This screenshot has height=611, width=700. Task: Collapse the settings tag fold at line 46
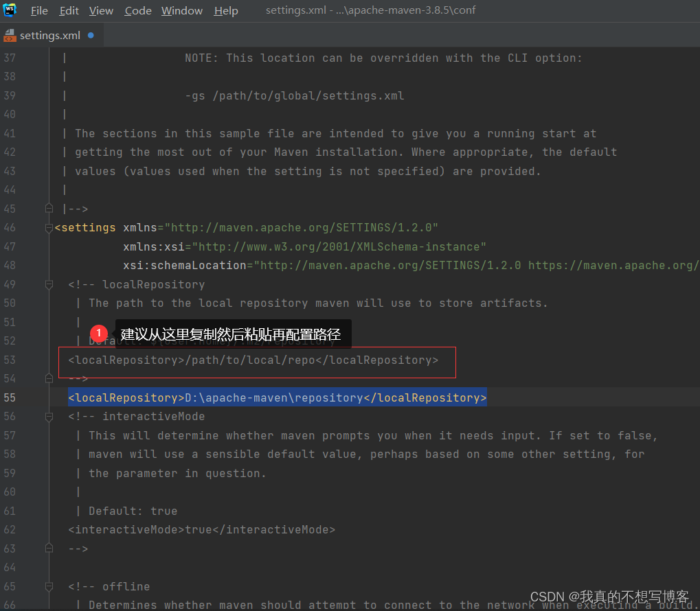(x=49, y=228)
